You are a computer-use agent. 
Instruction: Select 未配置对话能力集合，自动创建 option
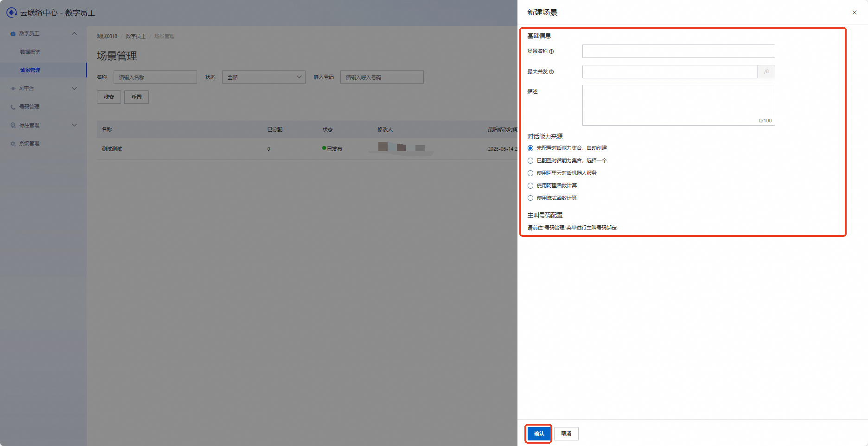click(x=530, y=148)
